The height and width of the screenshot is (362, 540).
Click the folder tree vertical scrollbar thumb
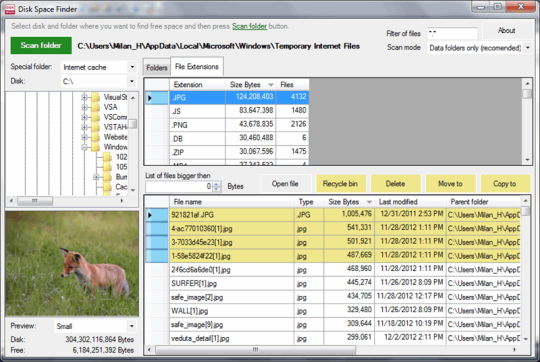[x=133, y=124]
